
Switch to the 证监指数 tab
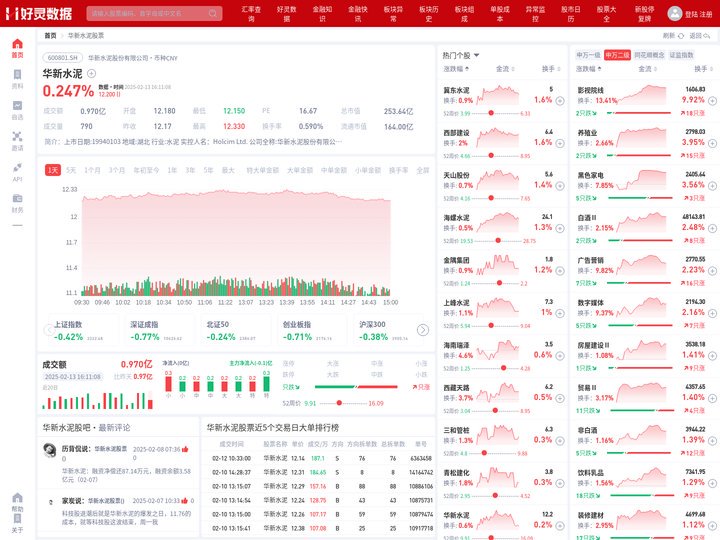[681, 55]
